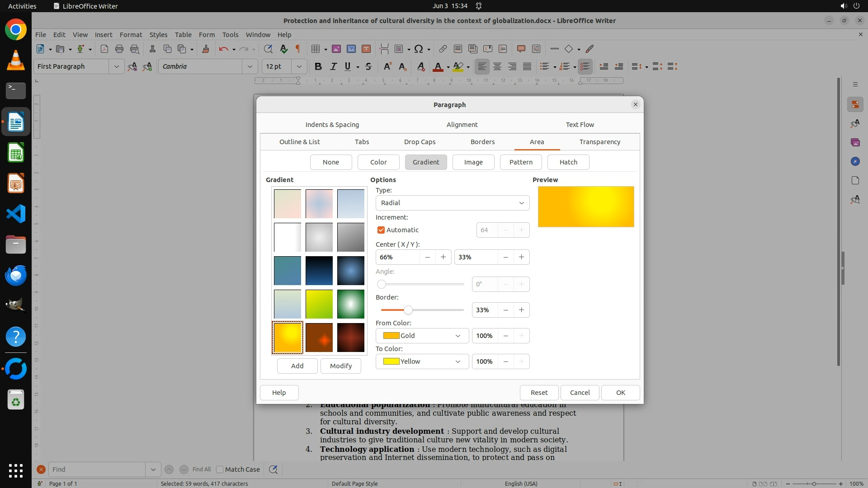
Task: Expand the To Color Yellow dropdown
Action: point(422,361)
